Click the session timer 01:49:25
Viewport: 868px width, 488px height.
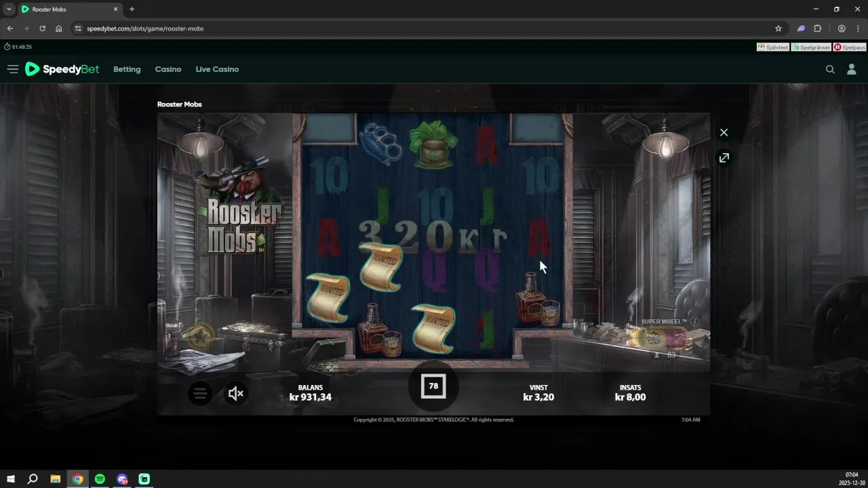(18, 47)
